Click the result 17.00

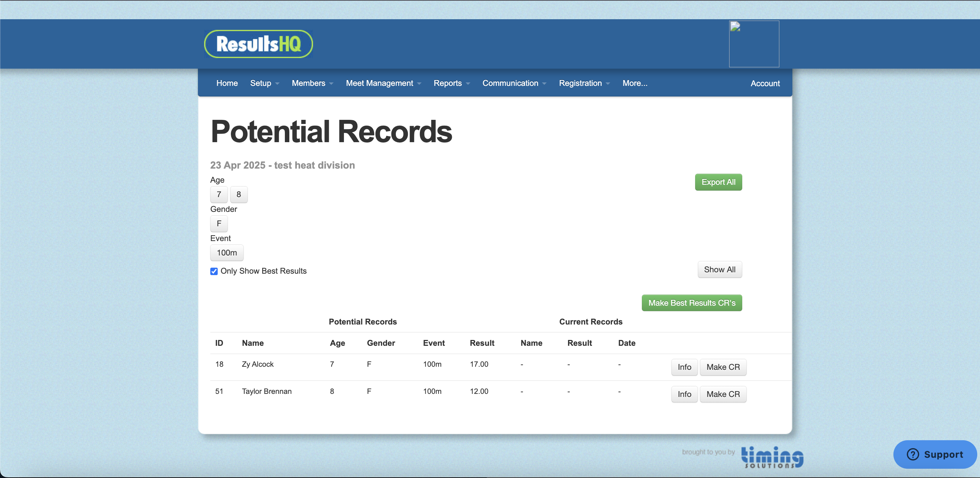click(x=479, y=364)
